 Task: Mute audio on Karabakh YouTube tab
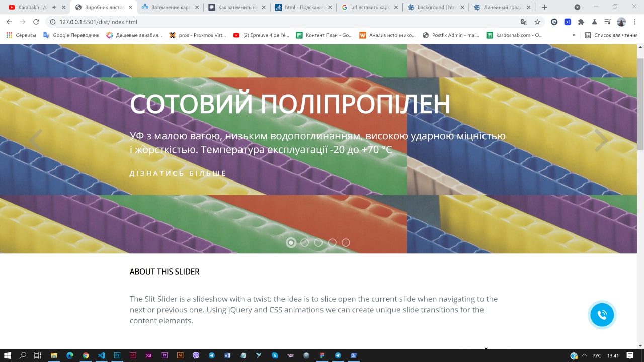tap(54, 7)
